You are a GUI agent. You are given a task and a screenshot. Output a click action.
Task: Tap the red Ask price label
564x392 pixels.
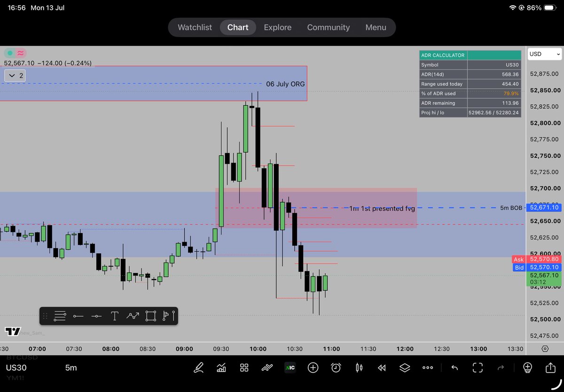tap(536, 259)
